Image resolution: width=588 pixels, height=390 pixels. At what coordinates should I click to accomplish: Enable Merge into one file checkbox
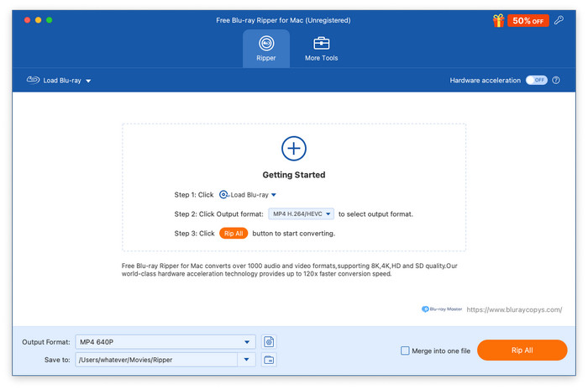[405, 350]
